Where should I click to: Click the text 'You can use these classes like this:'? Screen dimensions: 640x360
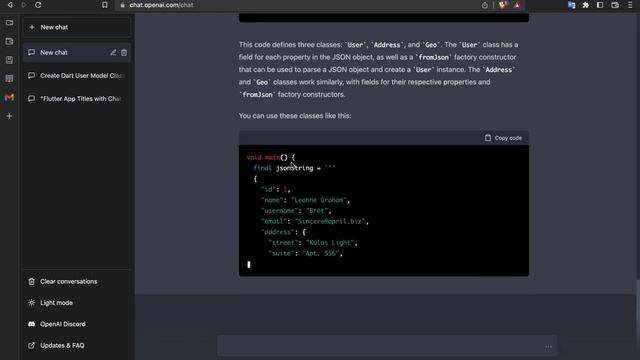point(295,116)
